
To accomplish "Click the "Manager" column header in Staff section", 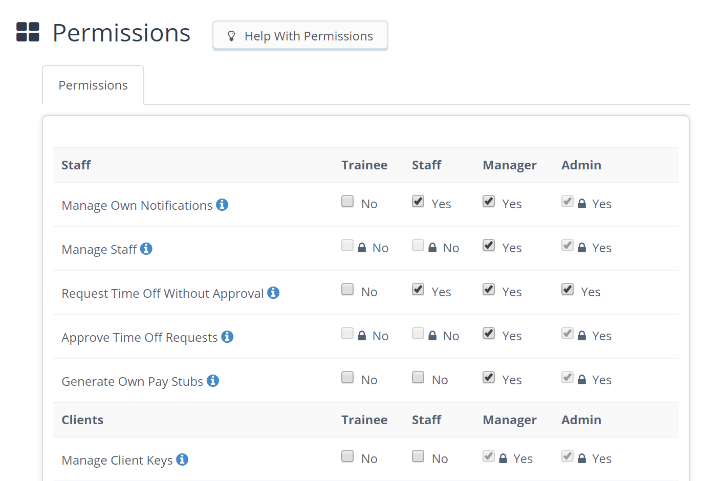I will (x=510, y=165).
